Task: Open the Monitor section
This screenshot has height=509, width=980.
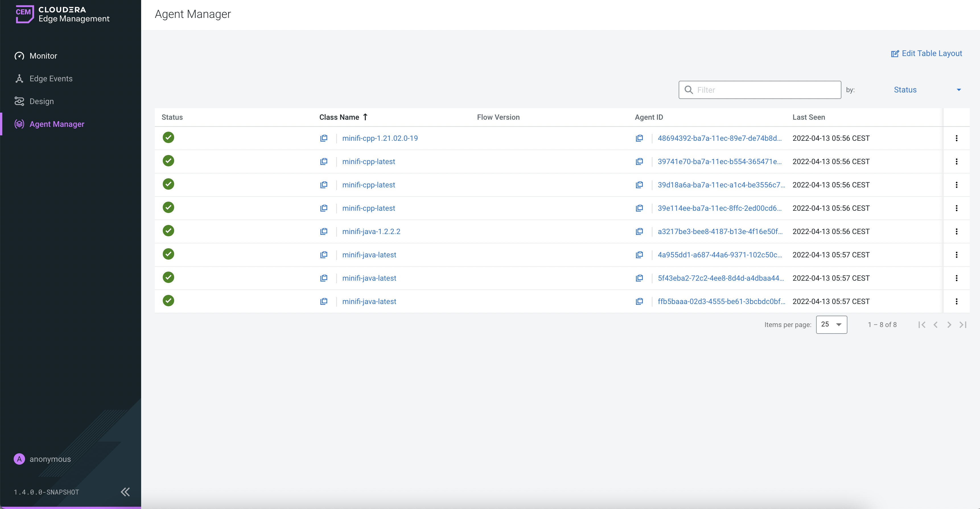Action: click(x=43, y=56)
